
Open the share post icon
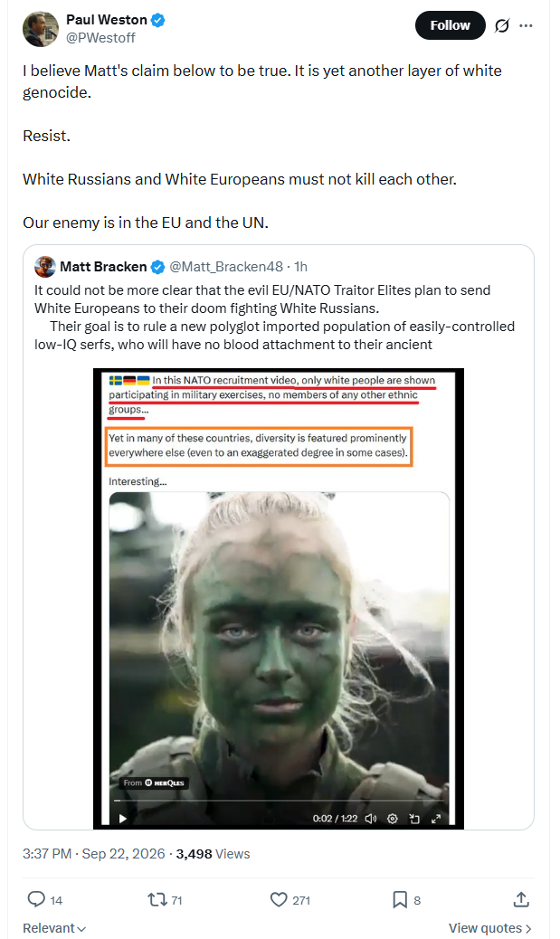(x=521, y=899)
